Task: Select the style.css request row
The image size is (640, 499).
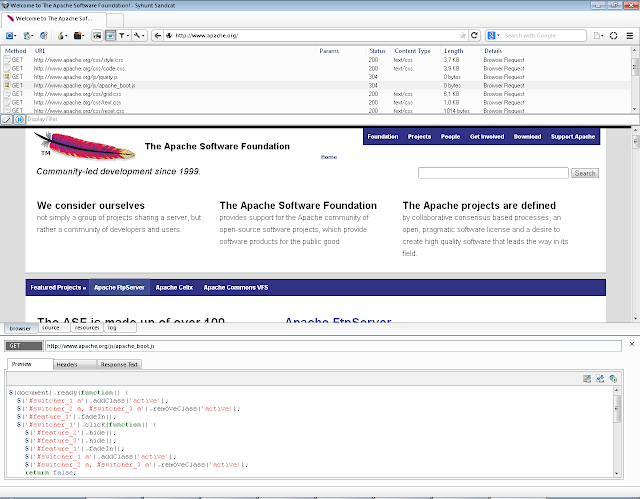Action: pos(317,60)
